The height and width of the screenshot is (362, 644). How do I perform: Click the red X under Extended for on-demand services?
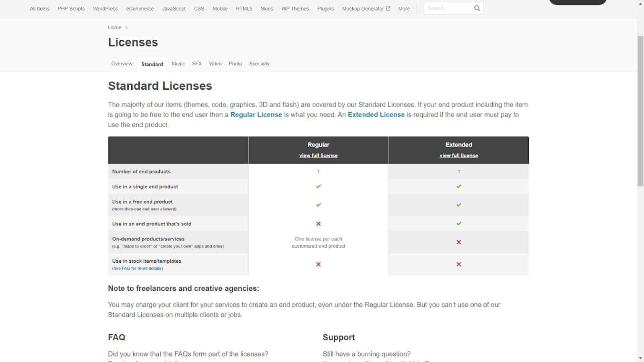point(458,242)
